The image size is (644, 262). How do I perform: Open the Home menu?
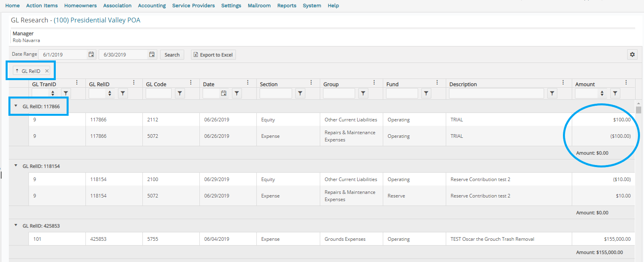point(12,6)
